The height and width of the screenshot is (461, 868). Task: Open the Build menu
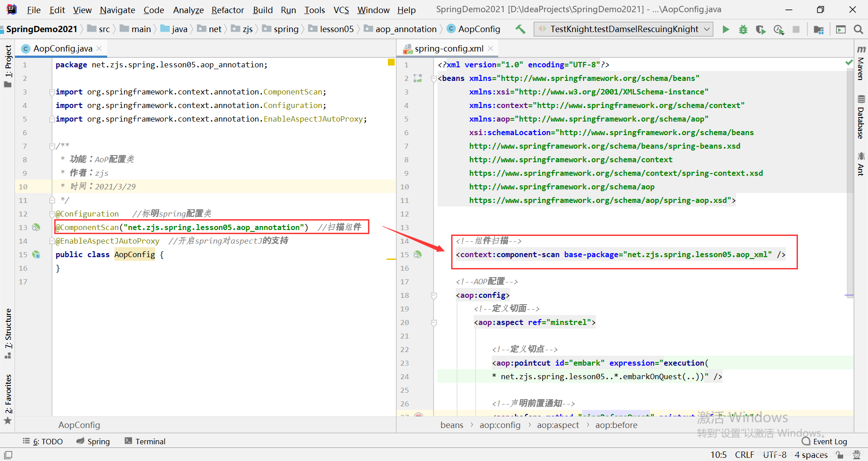pyautogui.click(x=263, y=10)
